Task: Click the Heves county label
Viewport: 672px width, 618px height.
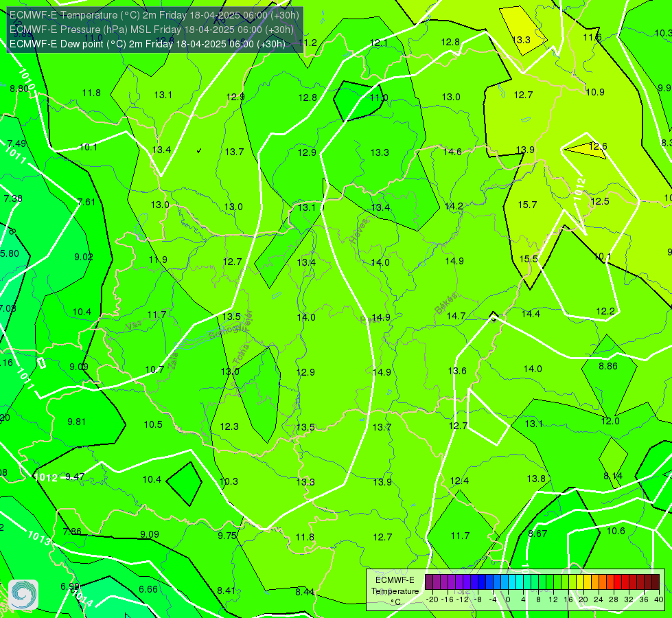Action: click(x=360, y=231)
